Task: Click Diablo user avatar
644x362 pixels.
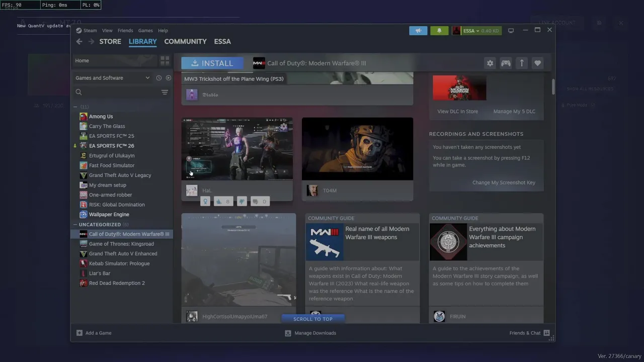Action: [x=192, y=95]
